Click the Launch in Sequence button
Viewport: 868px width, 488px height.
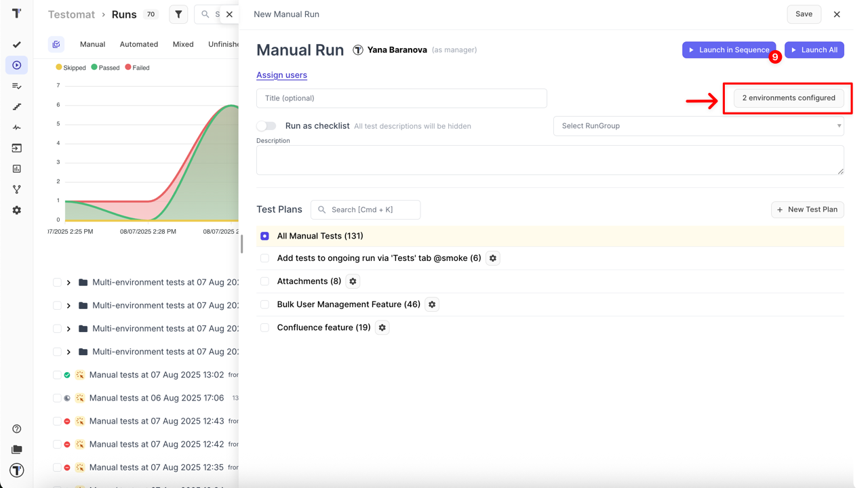tap(728, 50)
